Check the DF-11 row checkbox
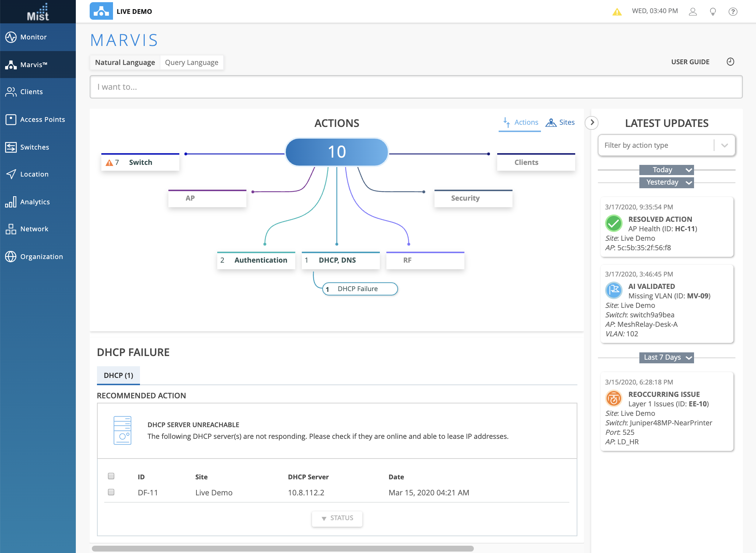This screenshot has height=553, width=756. click(111, 492)
